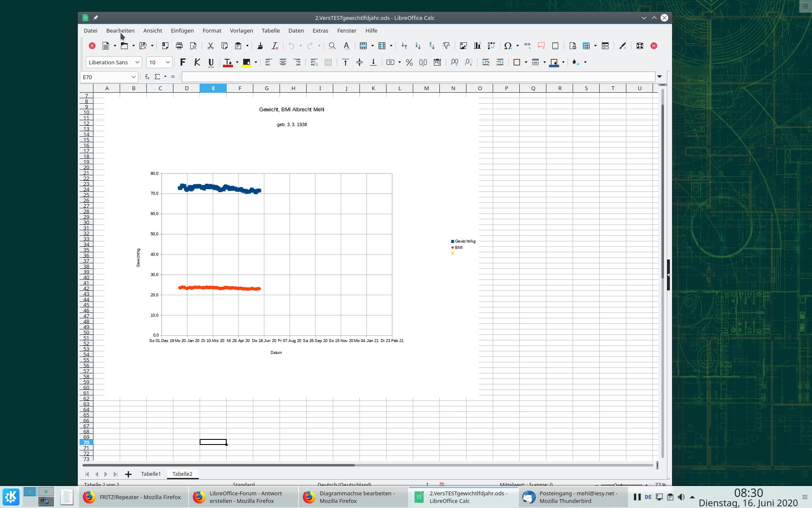
Task: Open the Daten menu
Action: [x=296, y=30]
